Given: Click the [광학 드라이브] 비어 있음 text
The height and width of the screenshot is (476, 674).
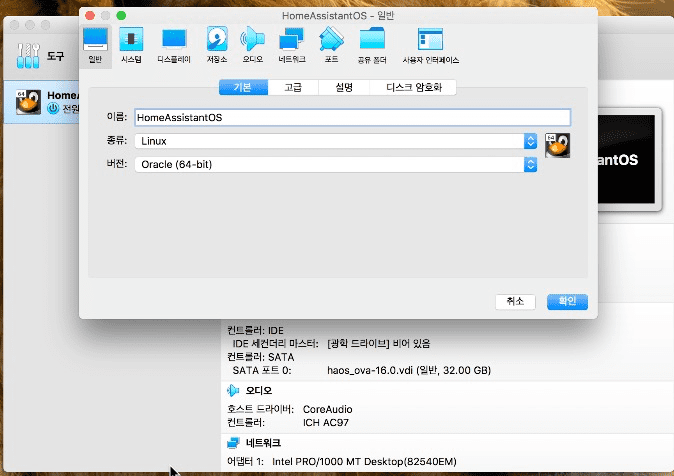Looking at the screenshot, I should [x=378, y=344].
